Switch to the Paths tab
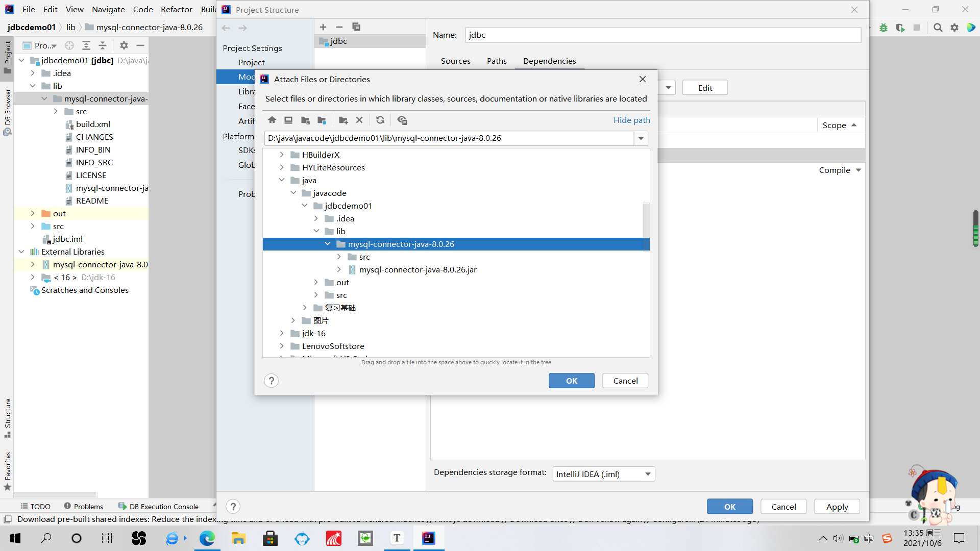This screenshot has height=551, width=980. click(496, 61)
